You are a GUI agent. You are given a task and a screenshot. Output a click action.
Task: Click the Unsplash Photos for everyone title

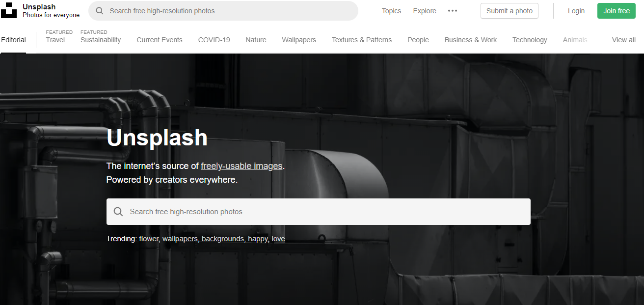pyautogui.click(x=51, y=11)
